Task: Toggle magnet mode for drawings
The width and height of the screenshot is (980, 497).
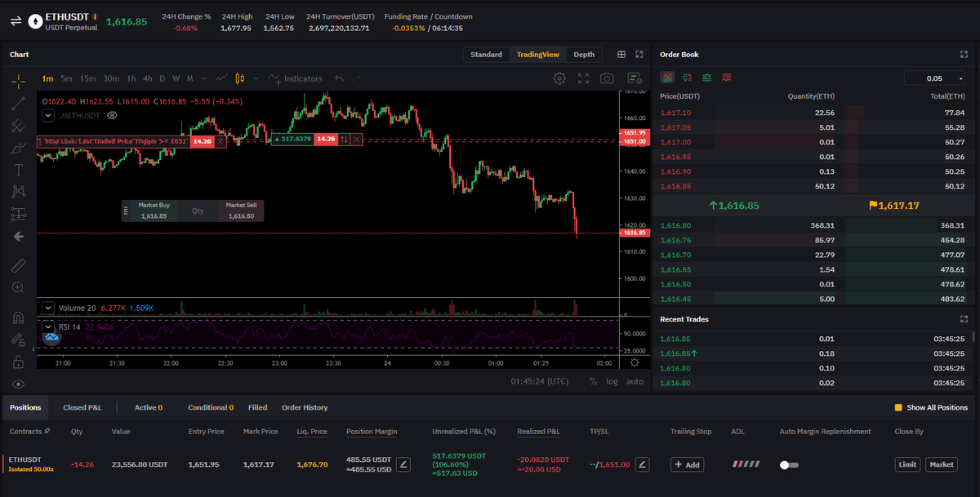Action: [18, 317]
